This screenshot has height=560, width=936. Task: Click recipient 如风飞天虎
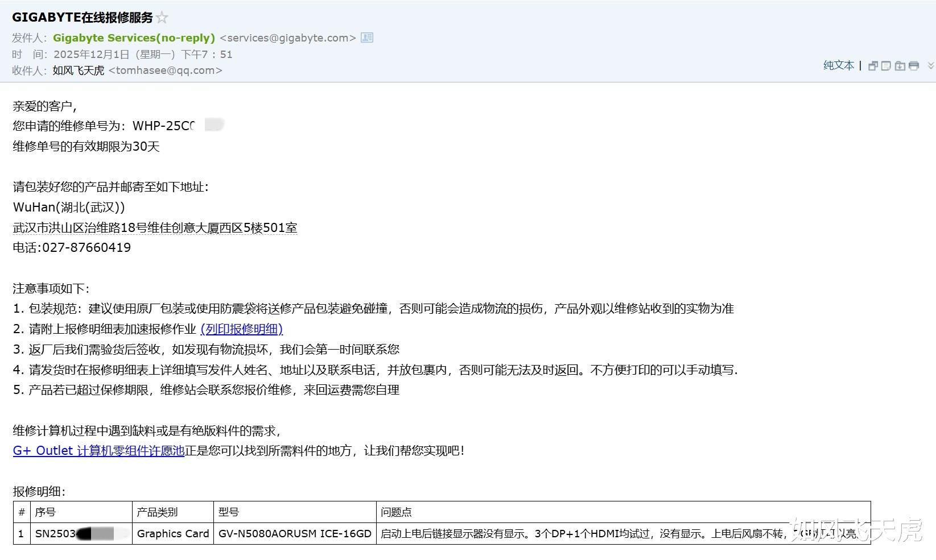[79, 70]
